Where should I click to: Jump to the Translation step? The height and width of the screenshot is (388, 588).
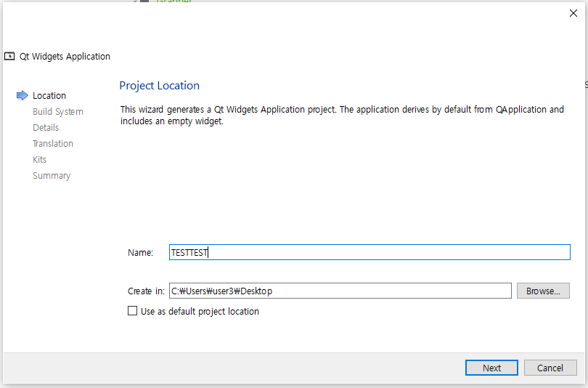tap(53, 143)
